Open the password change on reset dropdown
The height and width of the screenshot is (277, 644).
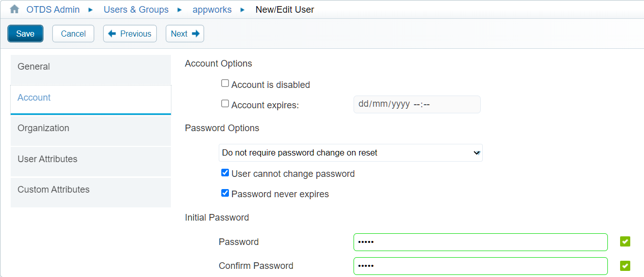point(350,152)
